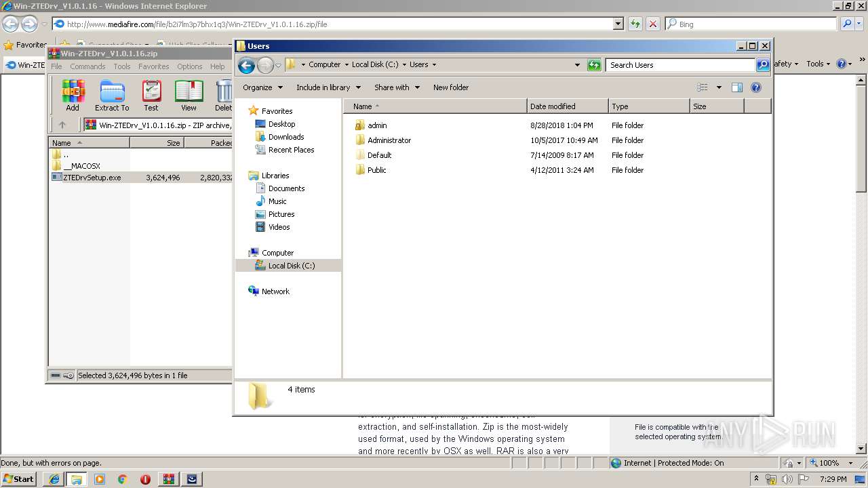The height and width of the screenshot is (488, 868).
Task: Click the Bing search magnifier button
Action: click(846, 24)
